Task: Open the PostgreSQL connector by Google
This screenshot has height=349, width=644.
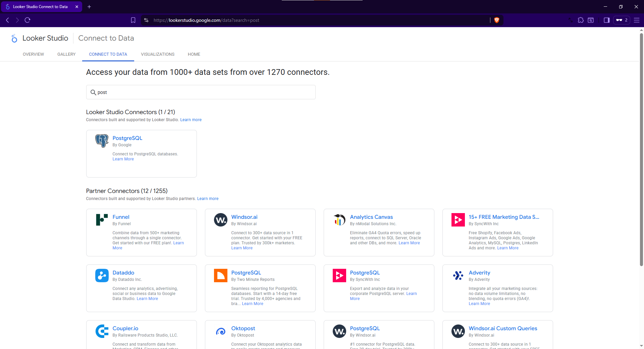Action: pos(127,138)
